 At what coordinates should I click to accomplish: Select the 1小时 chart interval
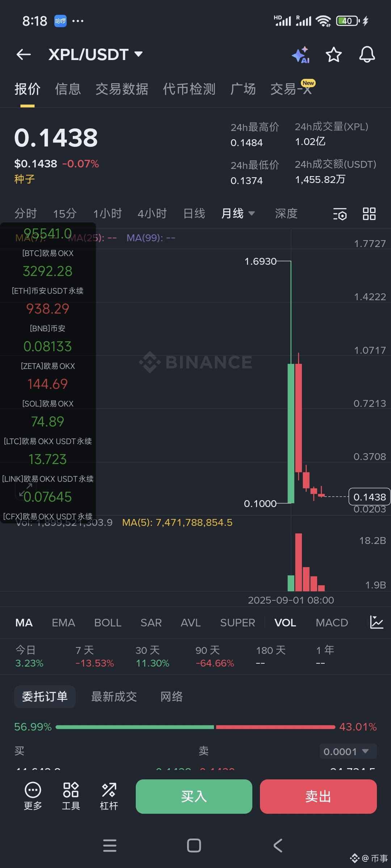coord(108,213)
